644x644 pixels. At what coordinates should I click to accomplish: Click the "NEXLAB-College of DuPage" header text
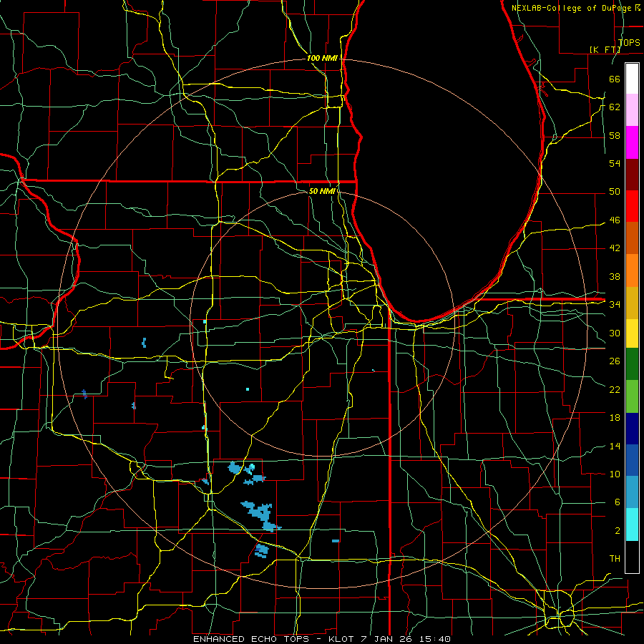tap(572, 8)
